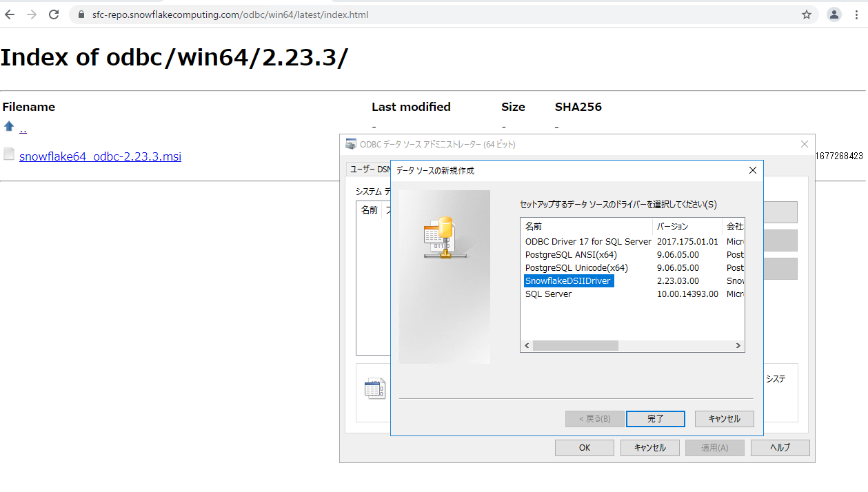Click the table icon in ODBC Administrator panel
Screen dimensions: 868x492
[374, 389]
